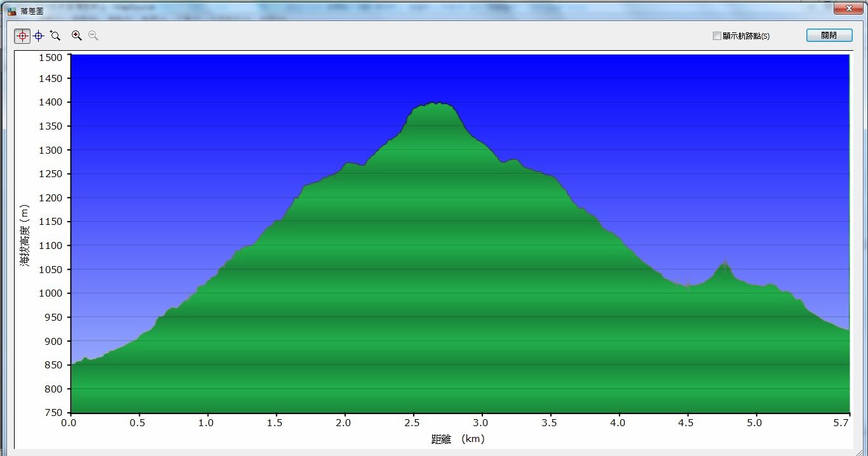Click the 1500 elevation axis label
The width and height of the screenshot is (868, 456).
point(51,57)
